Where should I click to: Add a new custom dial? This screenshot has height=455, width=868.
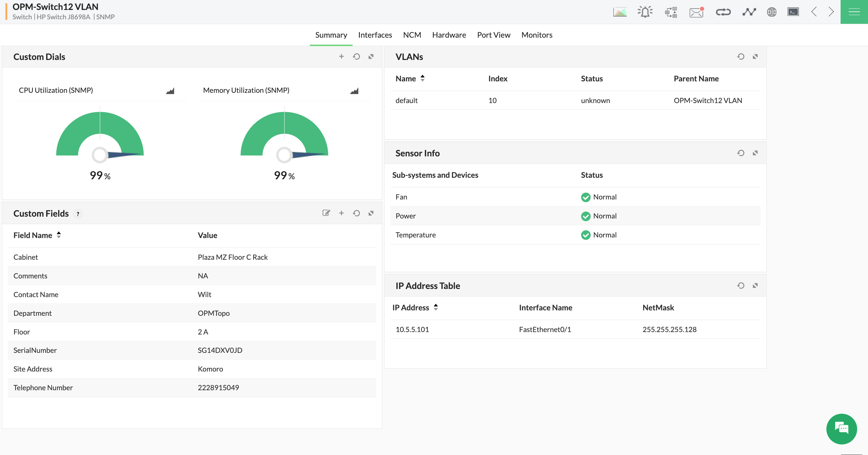click(341, 57)
